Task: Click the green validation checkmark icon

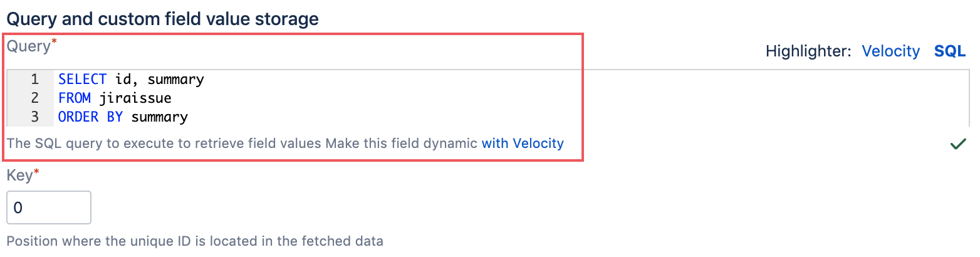Action: pos(957,145)
